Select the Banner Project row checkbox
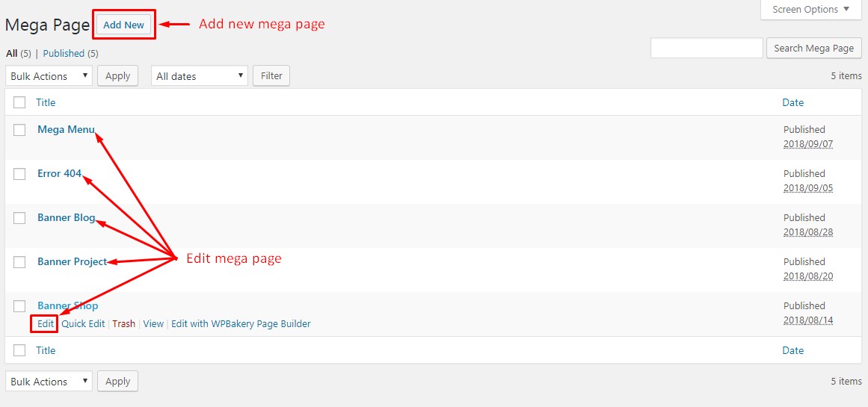 [19, 262]
